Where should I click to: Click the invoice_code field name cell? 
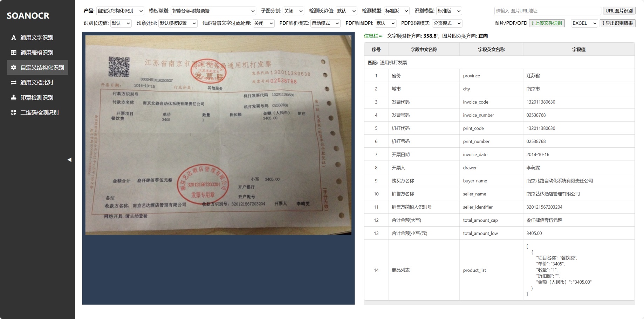(x=491, y=102)
